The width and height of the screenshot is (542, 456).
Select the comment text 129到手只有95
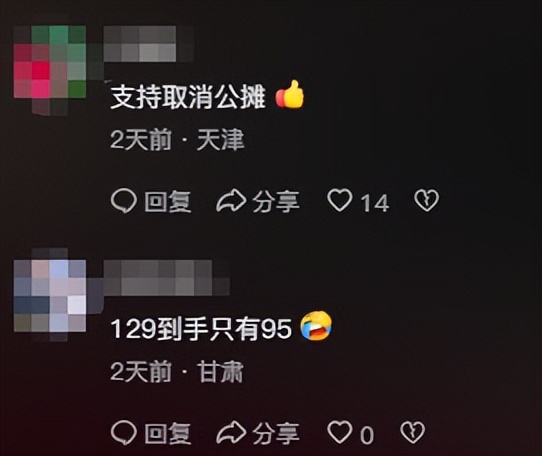coord(201,329)
